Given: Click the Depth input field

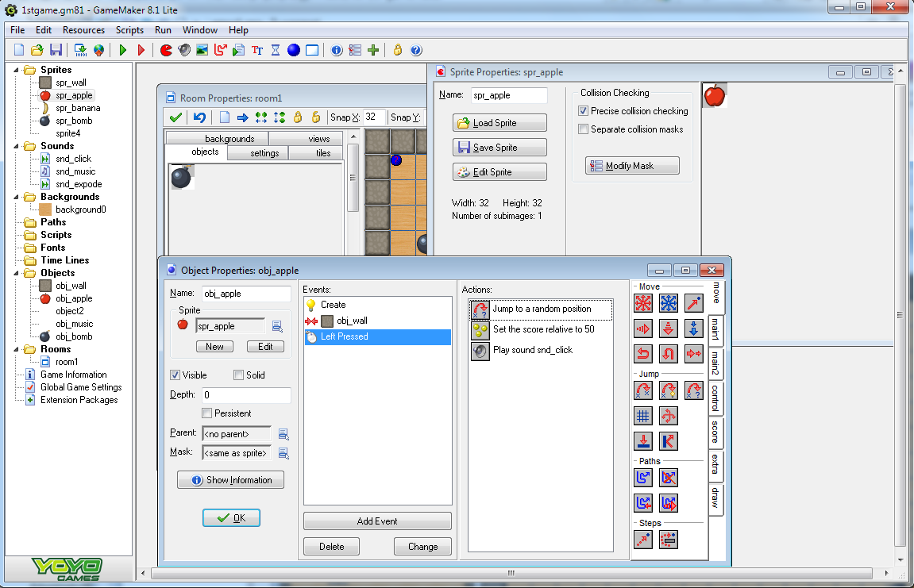Looking at the screenshot, I should tap(246, 395).
